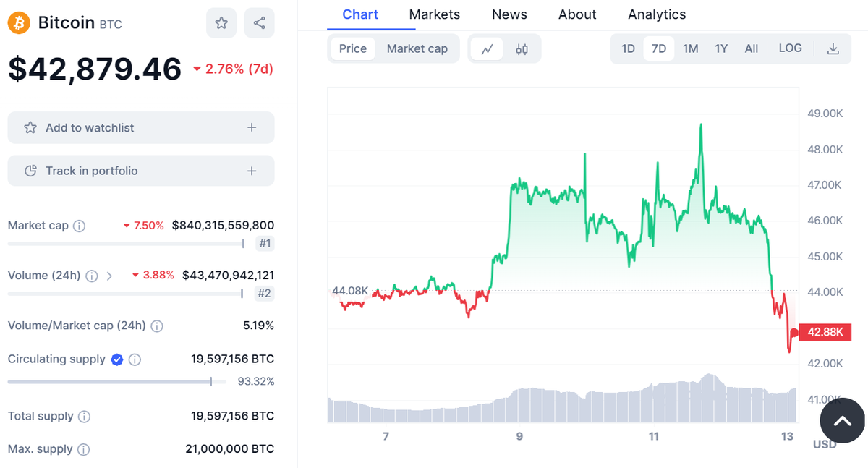Click the $42,879.46 price text

95,69
